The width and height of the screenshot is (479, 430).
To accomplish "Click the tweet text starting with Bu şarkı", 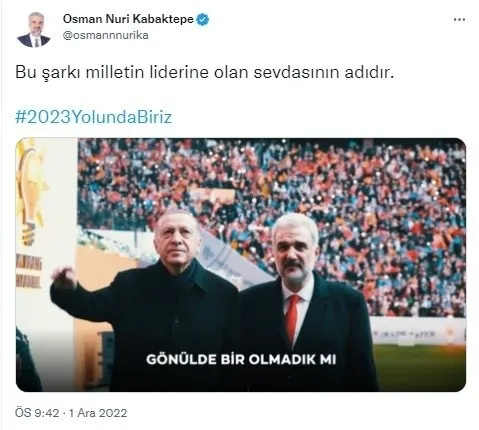I will pos(205,72).
